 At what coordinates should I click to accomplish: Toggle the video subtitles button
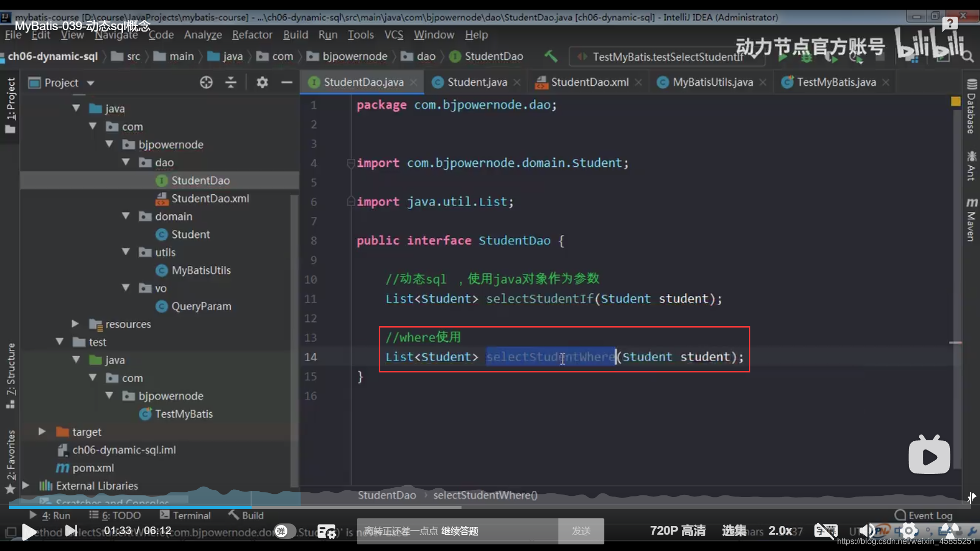(x=826, y=531)
